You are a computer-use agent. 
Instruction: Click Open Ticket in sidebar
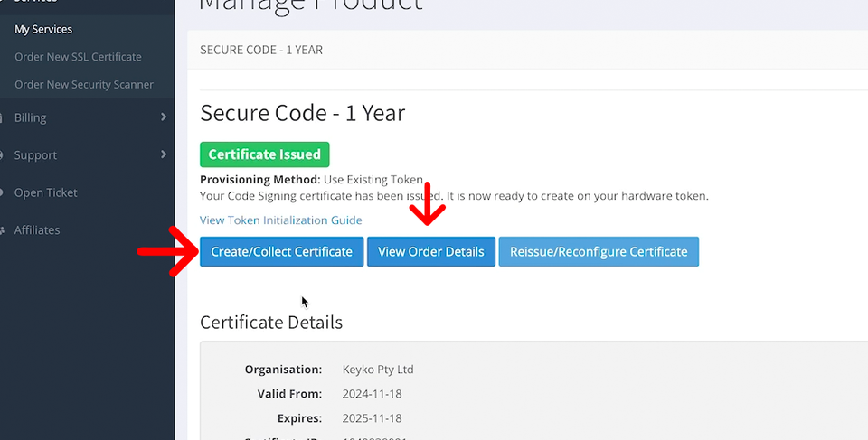pos(45,192)
